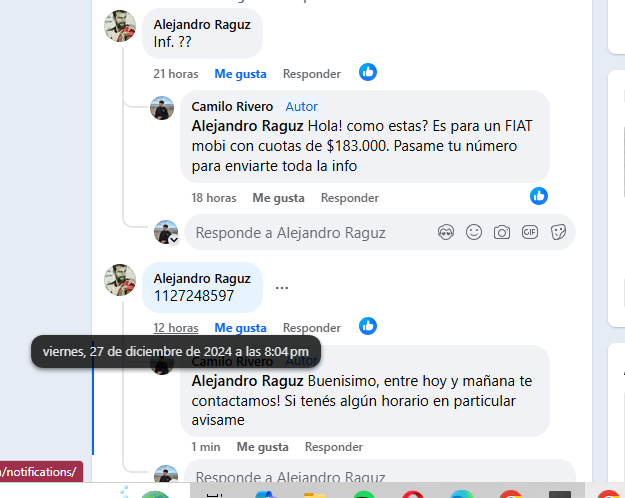Click the '12 horas' timestamp link

coord(176,328)
